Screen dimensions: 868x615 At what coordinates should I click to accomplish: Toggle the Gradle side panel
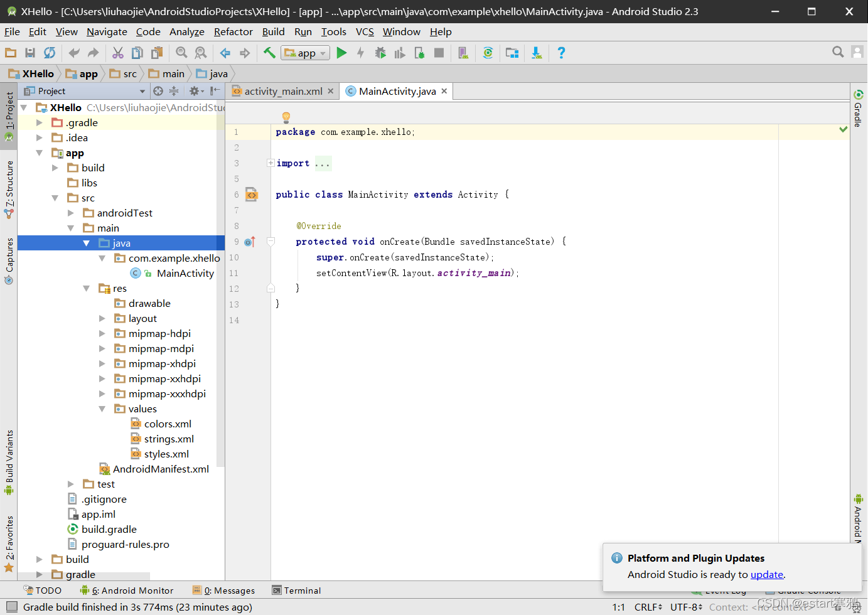pos(858,109)
